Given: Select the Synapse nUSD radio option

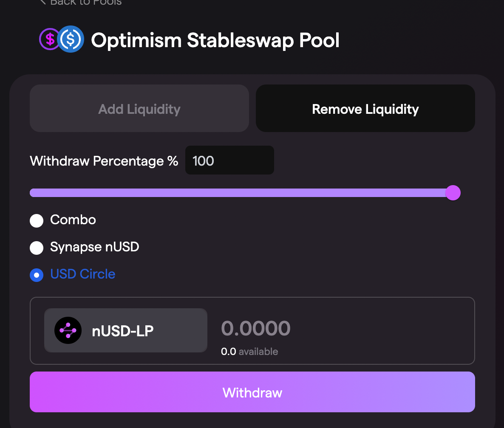Looking at the screenshot, I should [x=37, y=248].
